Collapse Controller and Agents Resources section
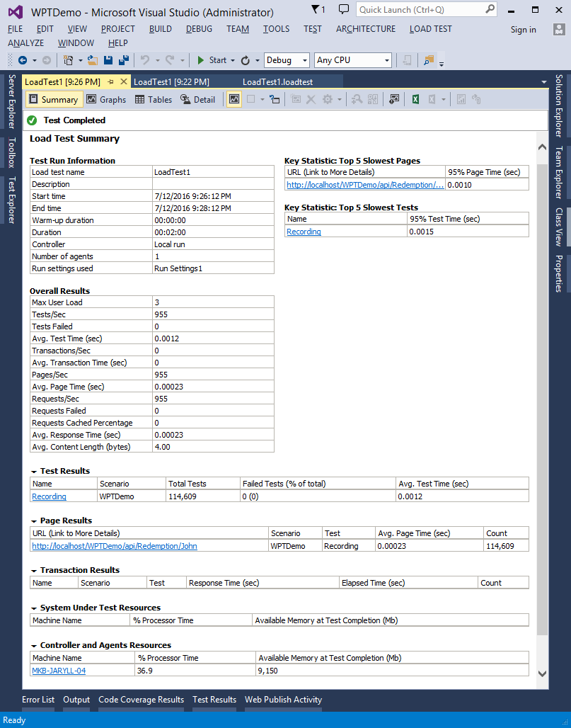Viewport: 571px width, 728px height. tap(34, 646)
